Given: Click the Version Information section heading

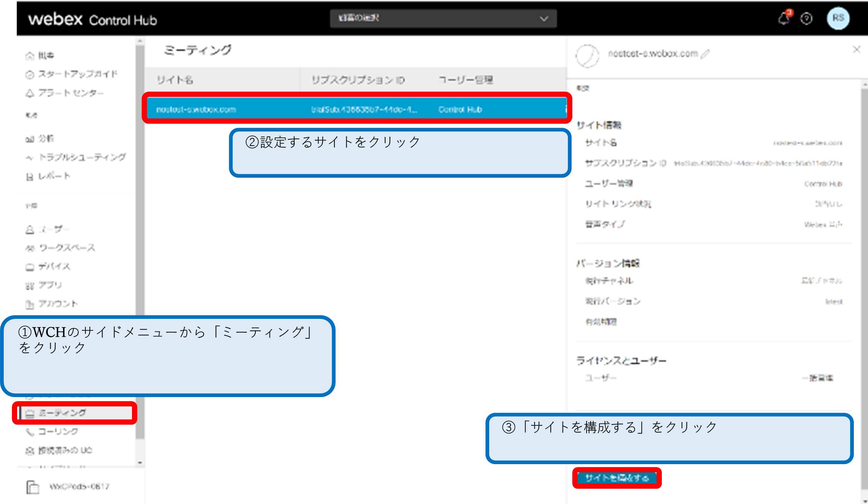Looking at the screenshot, I should point(608,263).
